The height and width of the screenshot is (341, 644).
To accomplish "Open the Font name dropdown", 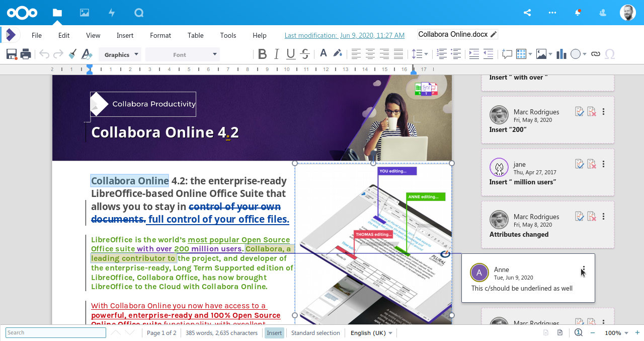I will point(183,54).
